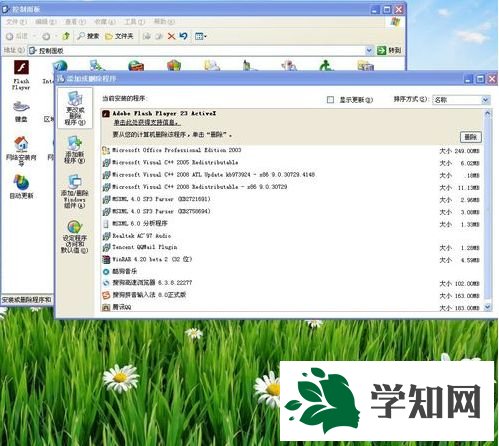The width and height of the screenshot is (499, 446).
Task: Select MSXML 6.0 分析程序 entry
Action: (x=291, y=224)
